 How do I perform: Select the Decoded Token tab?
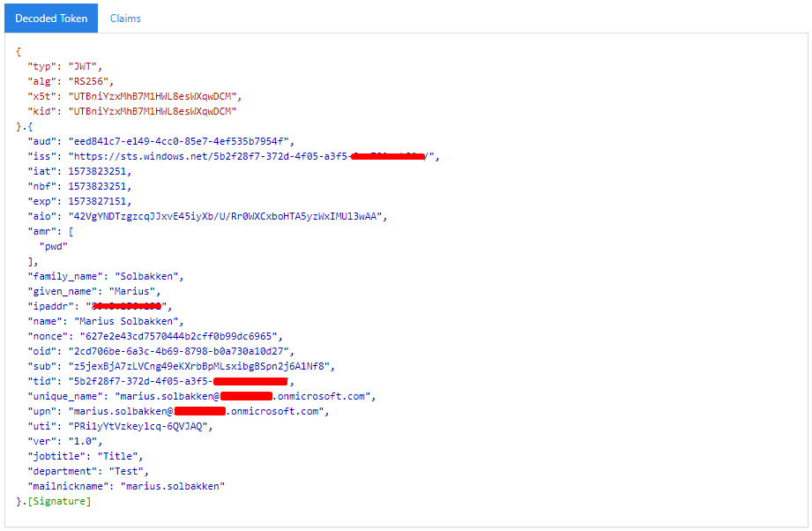coord(51,19)
